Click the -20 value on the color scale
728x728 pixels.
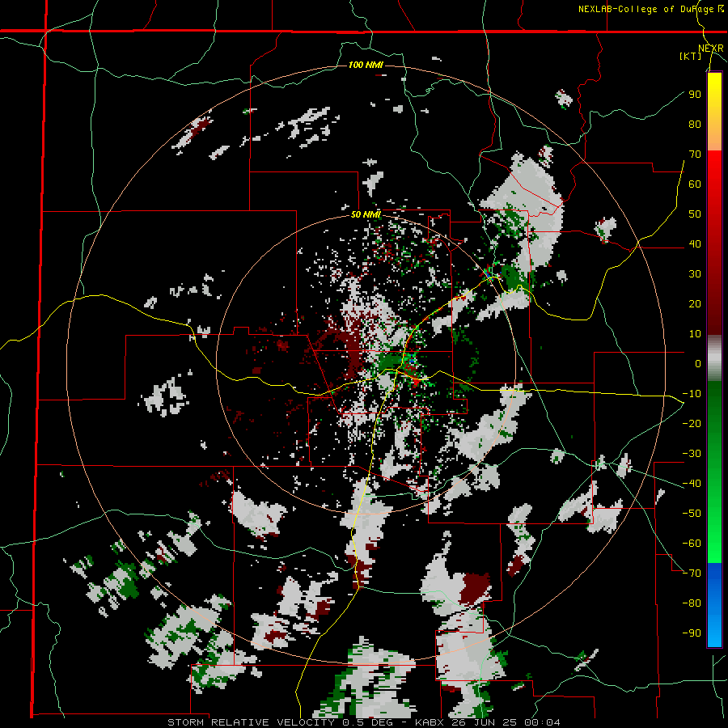point(692,424)
